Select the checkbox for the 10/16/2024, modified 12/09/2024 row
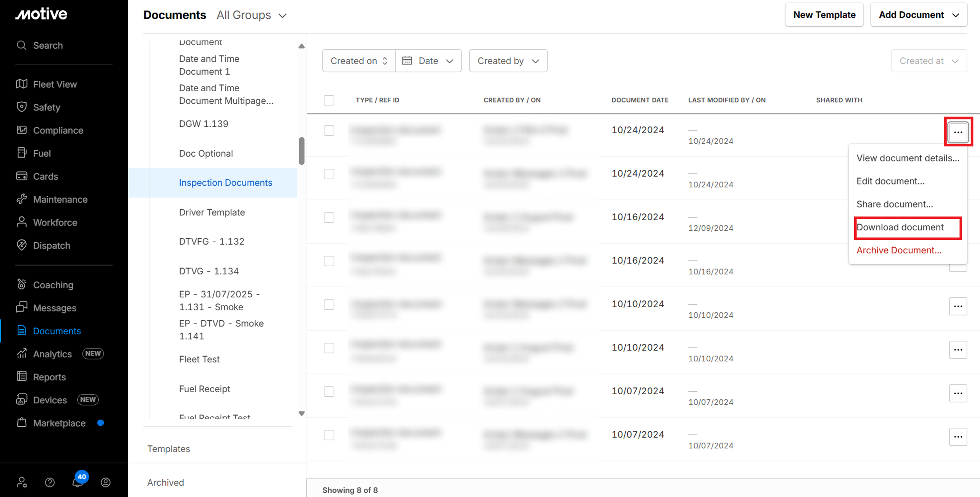980x497 pixels. pos(329,217)
